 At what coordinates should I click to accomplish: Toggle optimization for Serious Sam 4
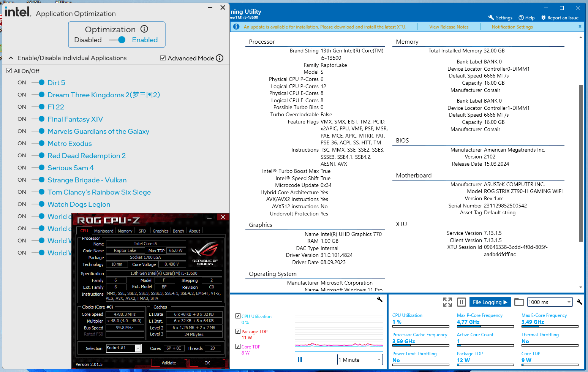point(38,168)
